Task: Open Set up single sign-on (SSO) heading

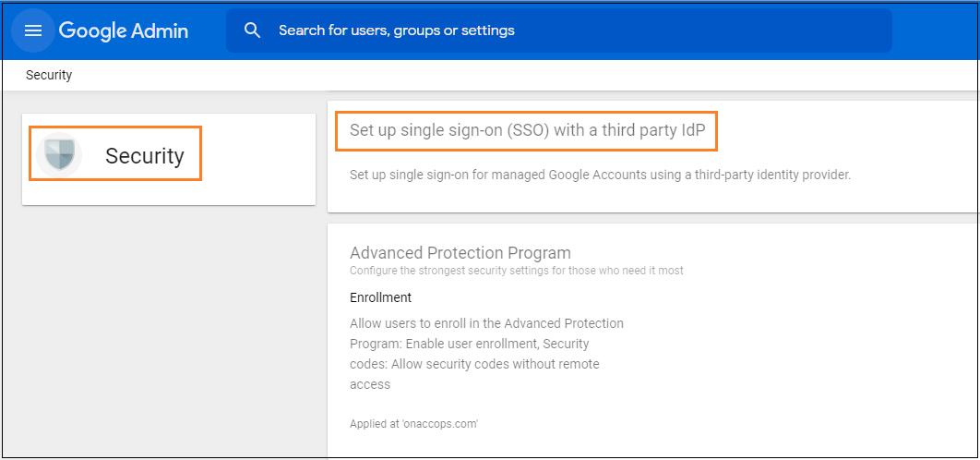Action: [527, 131]
